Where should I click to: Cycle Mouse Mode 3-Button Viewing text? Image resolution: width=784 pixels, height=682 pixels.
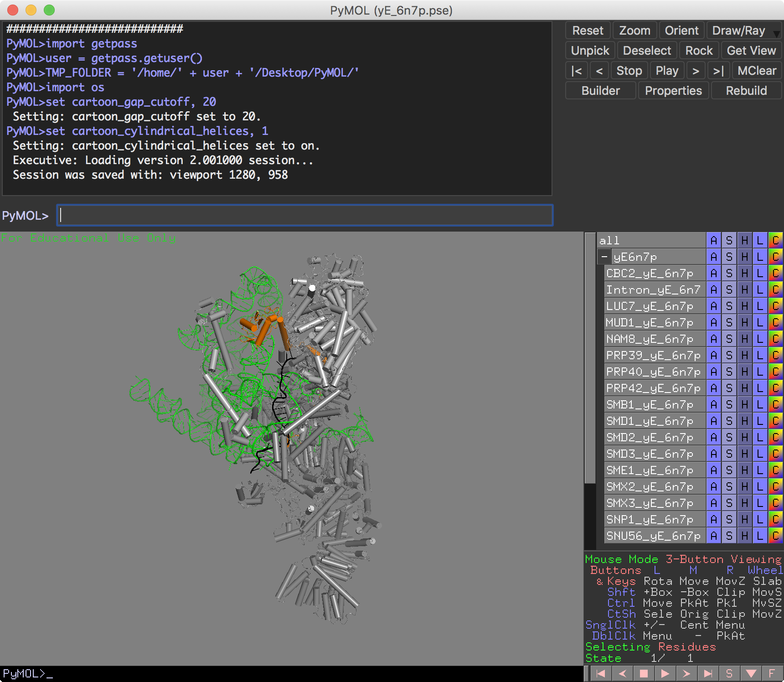(683, 559)
